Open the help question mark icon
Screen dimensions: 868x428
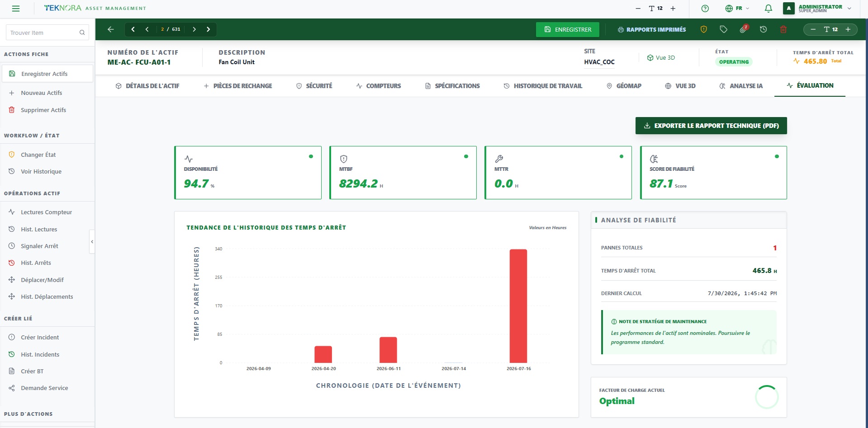(705, 8)
